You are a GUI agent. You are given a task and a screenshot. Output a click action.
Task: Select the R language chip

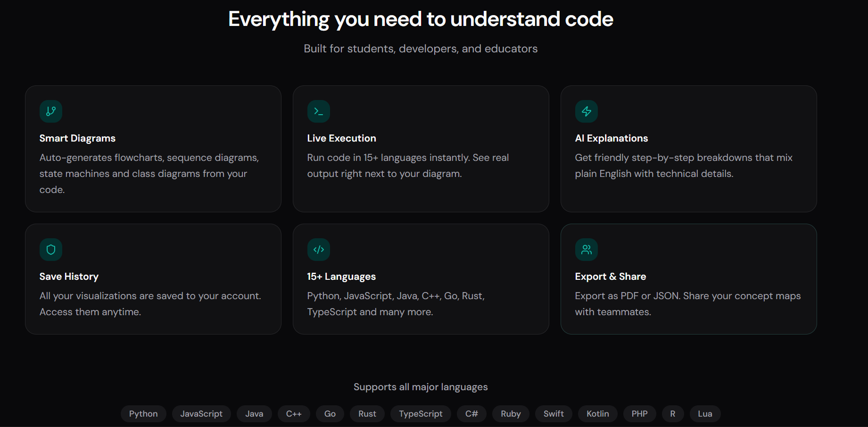[x=673, y=414]
